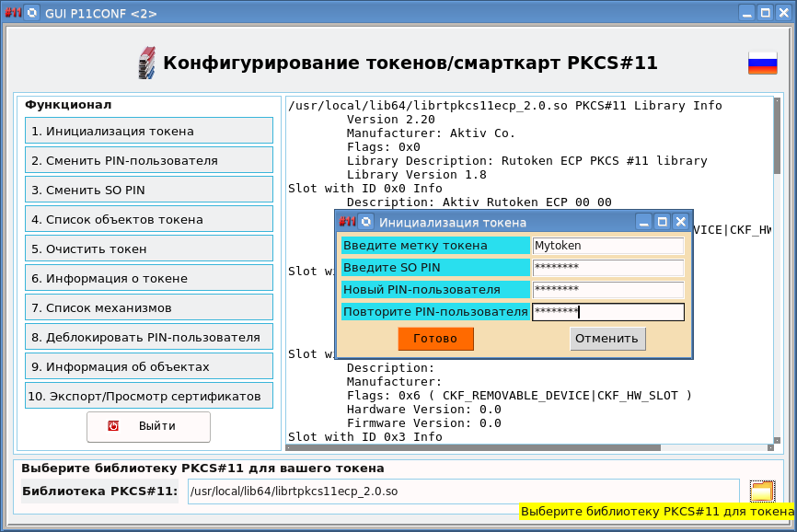This screenshot has height=532, width=797.
Task: Click the round icon in the Инициализация токена title bar
Action: click(366, 222)
